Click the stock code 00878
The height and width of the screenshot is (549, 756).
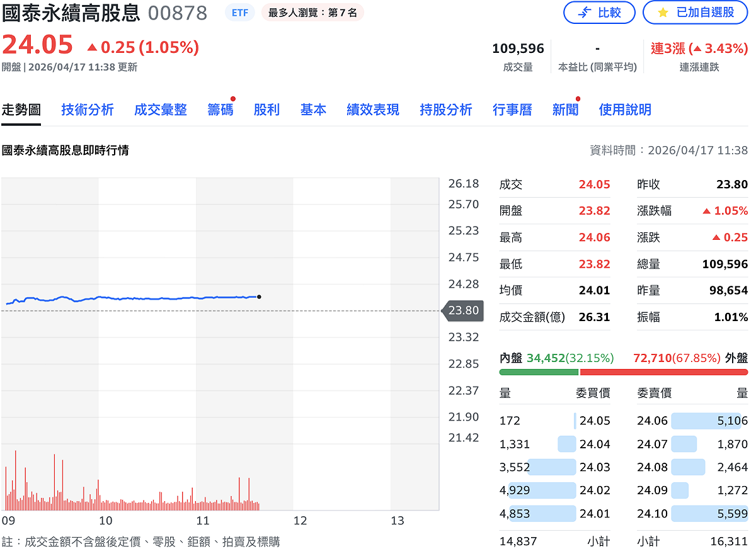(x=178, y=13)
